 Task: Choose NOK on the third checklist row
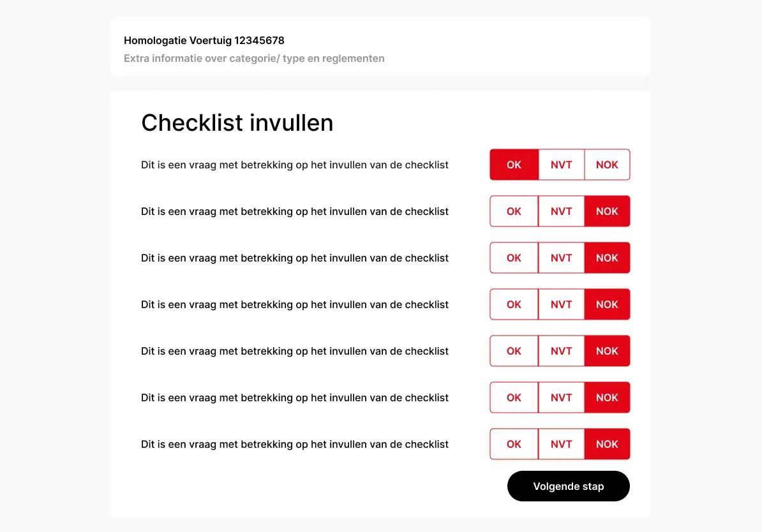[x=607, y=258]
